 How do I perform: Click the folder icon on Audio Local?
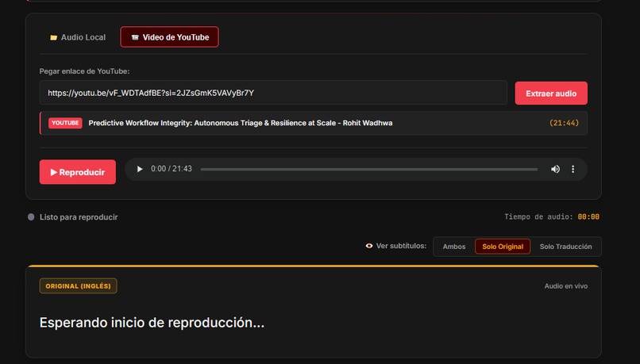[x=53, y=37]
